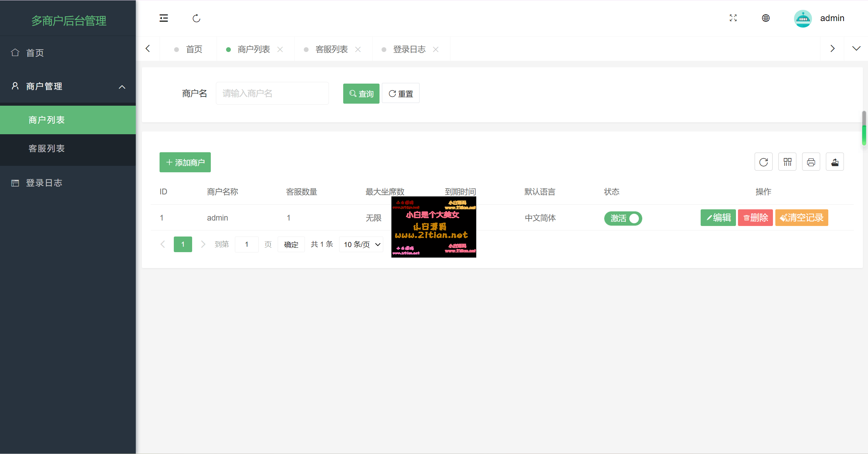Open the language globe icon
The height and width of the screenshot is (454, 868).
tap(765, 18)
